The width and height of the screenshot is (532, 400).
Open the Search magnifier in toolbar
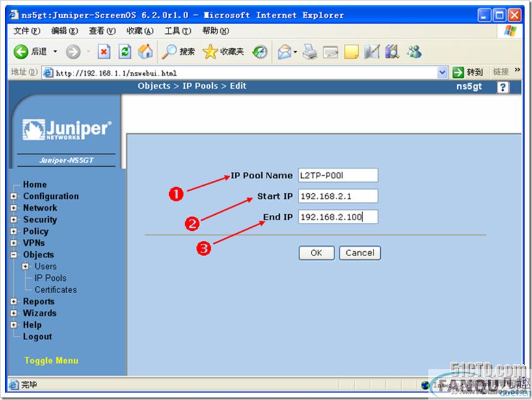pyautogui.click(x=169, y=52)
